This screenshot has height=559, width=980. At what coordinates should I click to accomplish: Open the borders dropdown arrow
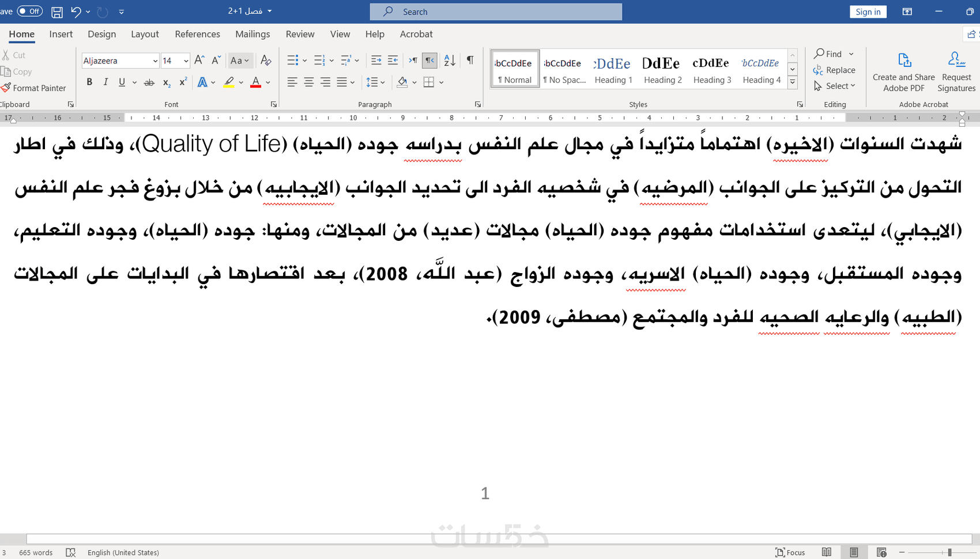click(442, 82)
